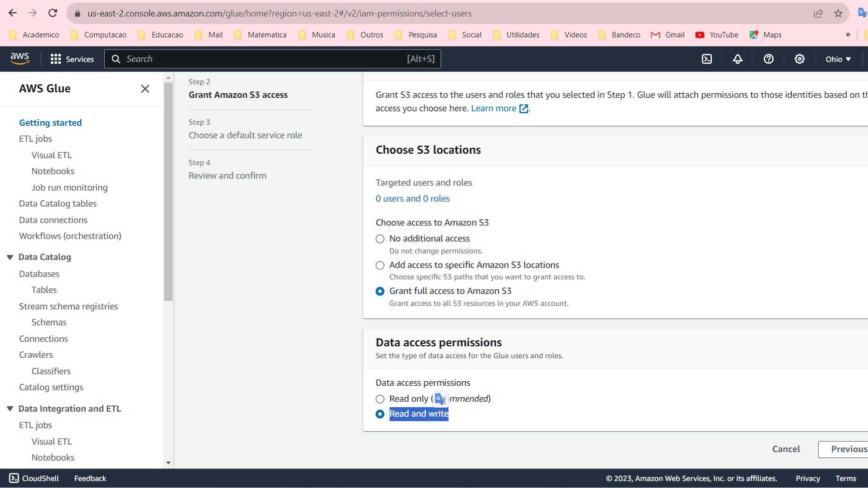The width and height of the screenshot is (868, 488).
Task: Open the Ohio region dropdown
Action: [x=838, y=59]
